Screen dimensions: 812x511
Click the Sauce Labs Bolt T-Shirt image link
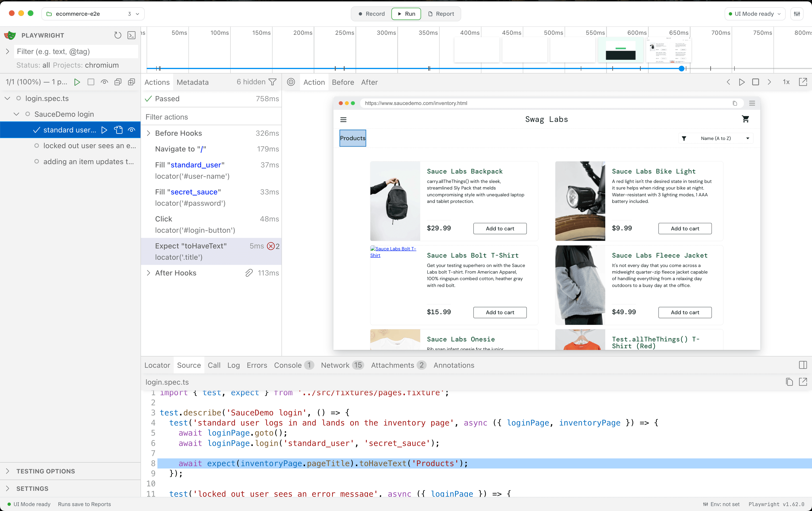[393, 252]
